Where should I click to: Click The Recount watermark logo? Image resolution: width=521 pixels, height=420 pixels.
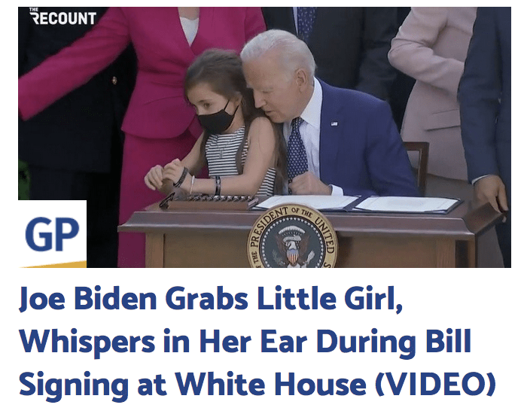(x=62, y=17)
